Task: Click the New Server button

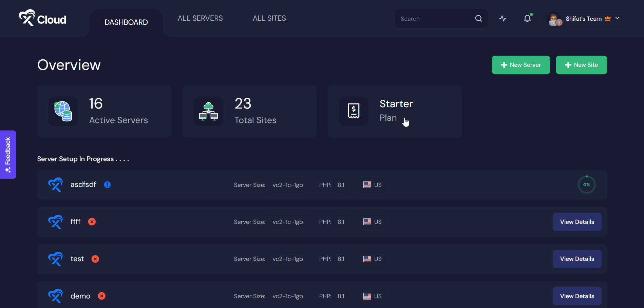Action: pos(520,65)
